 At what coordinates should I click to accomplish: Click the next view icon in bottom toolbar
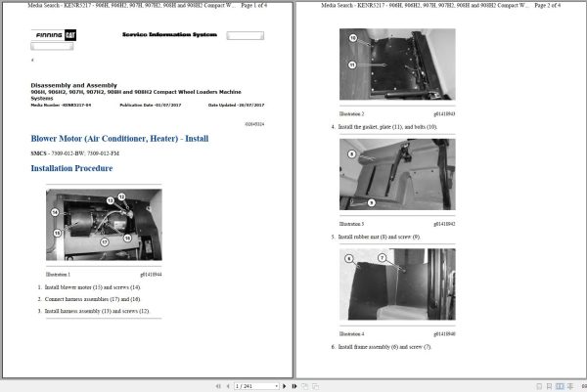[316, 386]
